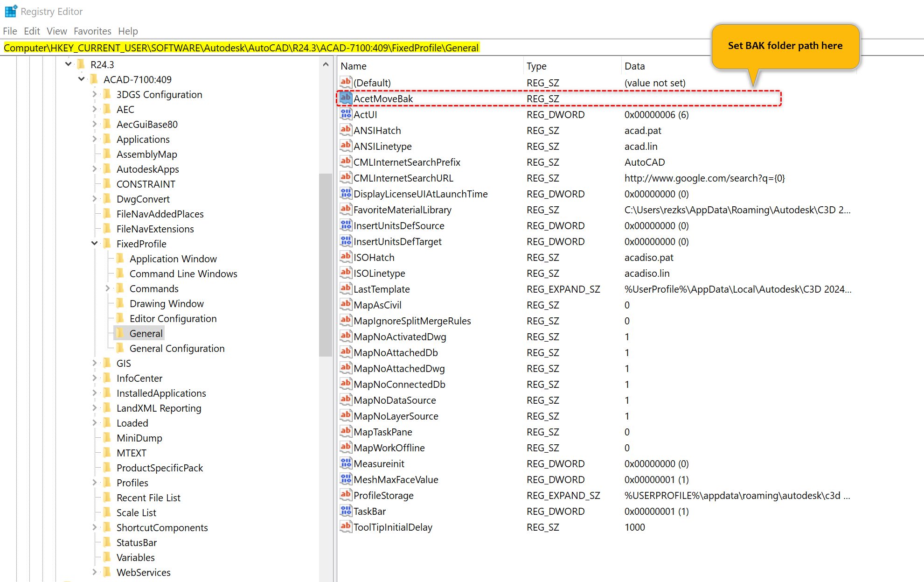Open the File menu
924x582 pixels.
[10, 31]
